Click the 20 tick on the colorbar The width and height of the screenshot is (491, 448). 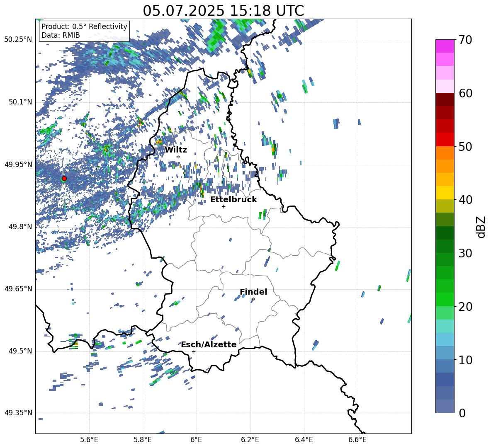click(465, 306)
